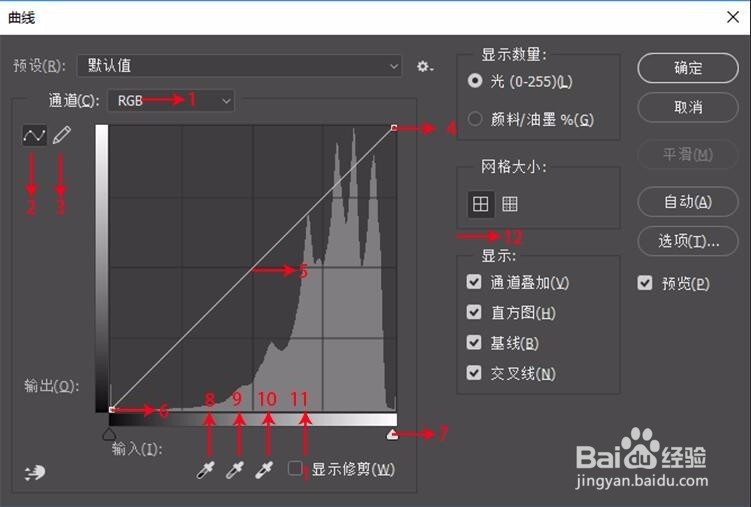The width and height of the screenshot is (751, 507).
Task: Select the bottom-left curve endpoint
Action: (x=112, y=409)
